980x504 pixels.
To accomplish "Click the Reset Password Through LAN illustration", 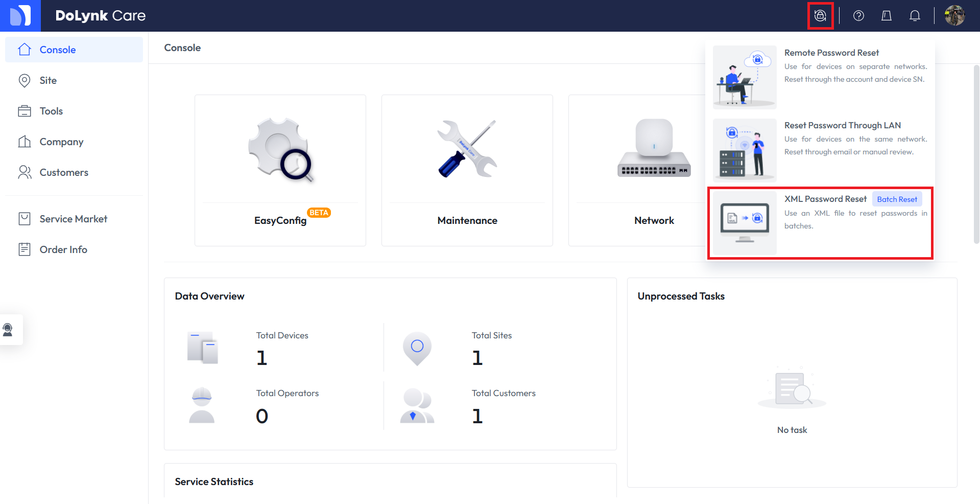I will click(745, 150).
